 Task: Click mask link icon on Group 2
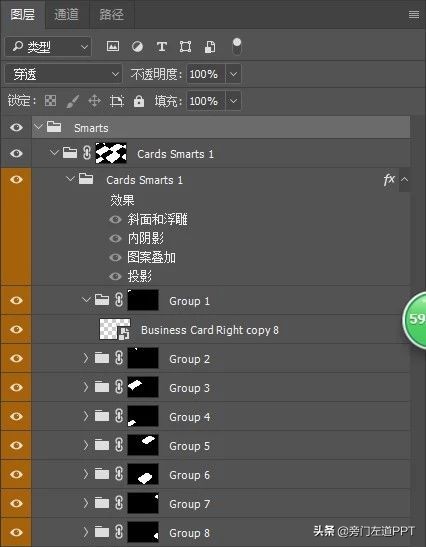point(119,358)
